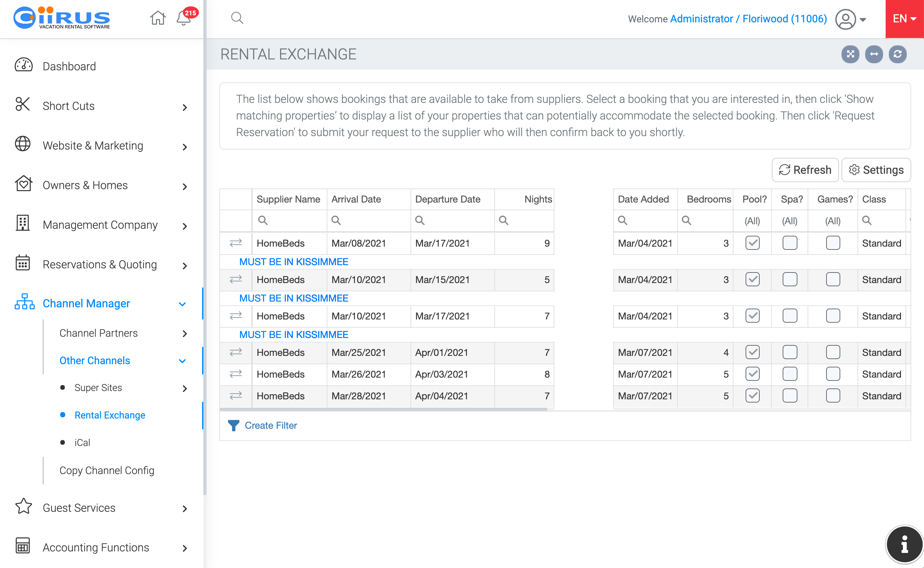Toggle Spa checkbox for Mar/08/2021 arrival row
The image size is (924, 568).
[790, 243]
